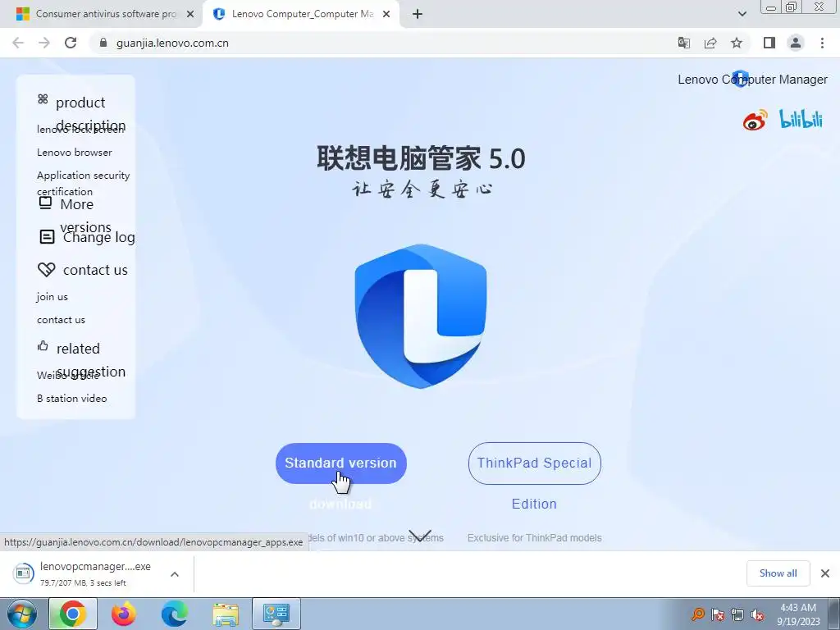
Task: Open More versions sidebar section
Action: pyautogui.click(x=85, y=216)
